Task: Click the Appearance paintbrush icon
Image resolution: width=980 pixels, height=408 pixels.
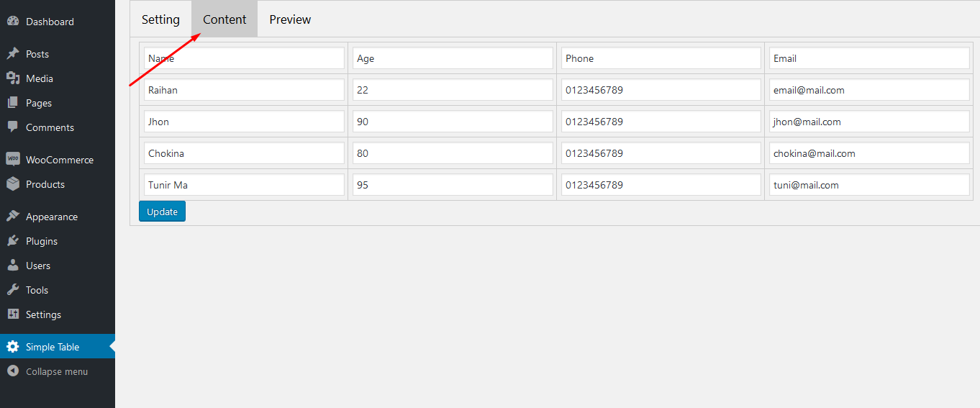Action: (13, 217)
